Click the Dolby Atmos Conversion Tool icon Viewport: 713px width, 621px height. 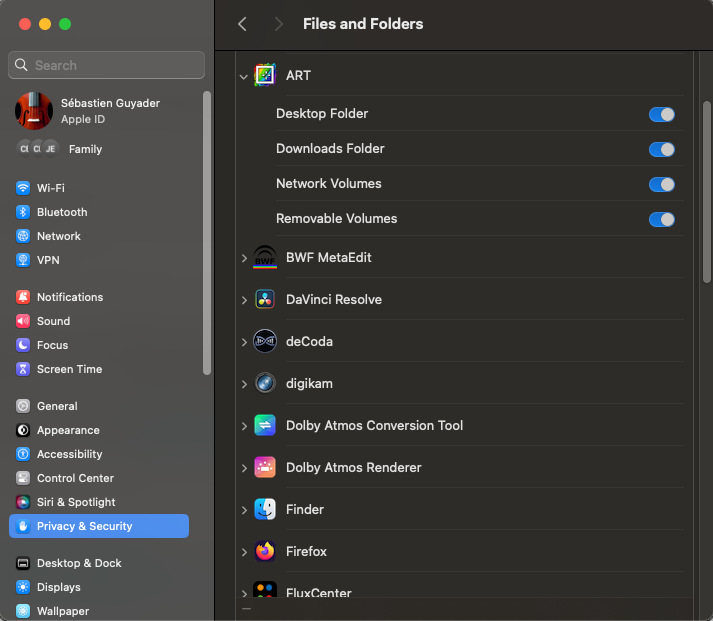pos(265,425)
